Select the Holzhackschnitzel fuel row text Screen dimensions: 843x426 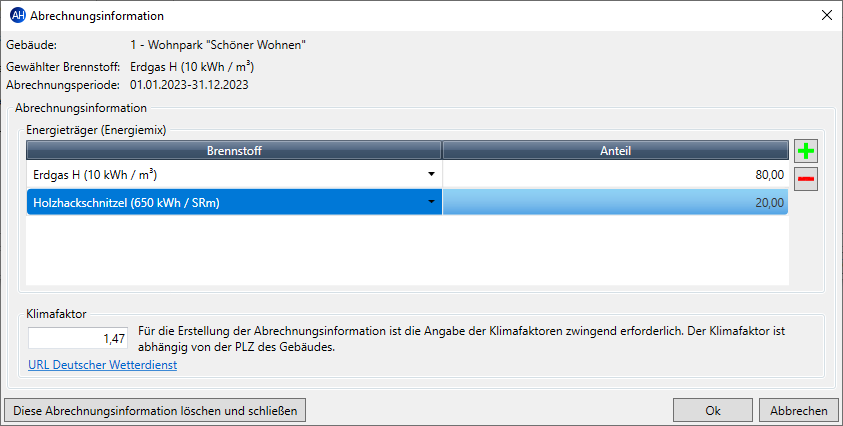(x=126, y=203)
